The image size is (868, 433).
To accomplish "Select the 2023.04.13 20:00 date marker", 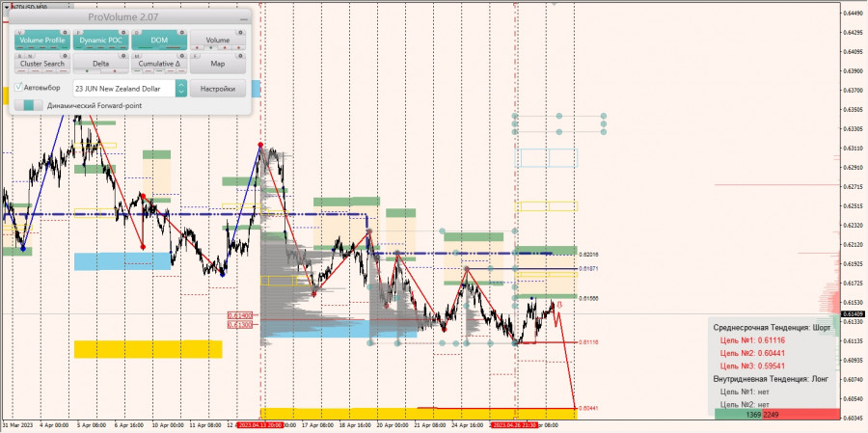I will [260, 425].
